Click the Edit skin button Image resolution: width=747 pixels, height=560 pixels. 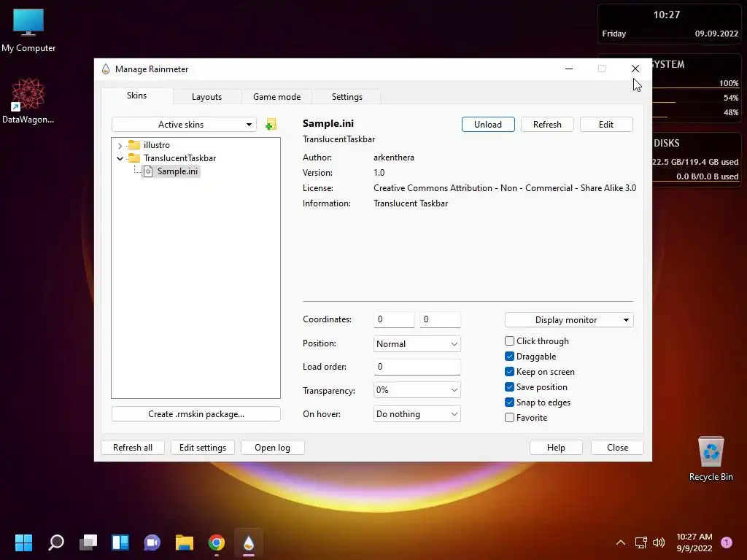coord(606,124)
